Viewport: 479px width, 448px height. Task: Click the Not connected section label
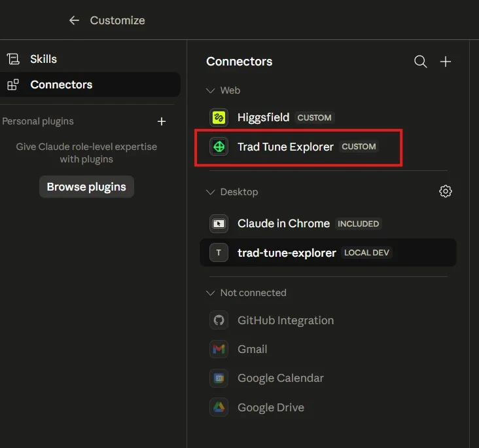point(253,293)
